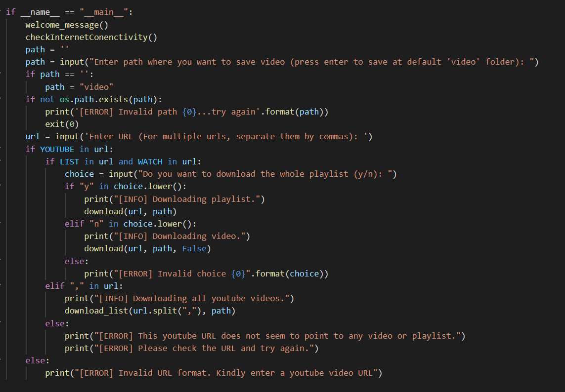Click the WATCH constant
The height and width of the screenshot is (392, 565).
click(150, 161)
